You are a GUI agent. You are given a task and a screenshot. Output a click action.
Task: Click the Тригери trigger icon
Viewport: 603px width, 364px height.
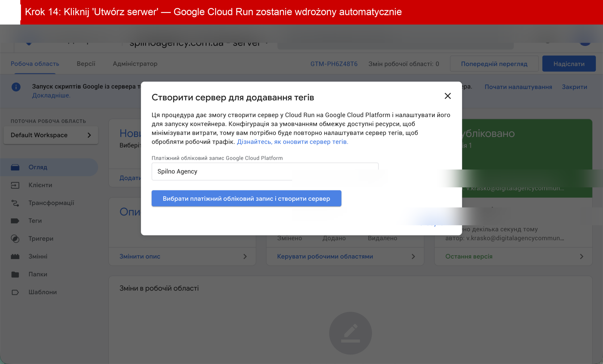[x=15, y=239]
